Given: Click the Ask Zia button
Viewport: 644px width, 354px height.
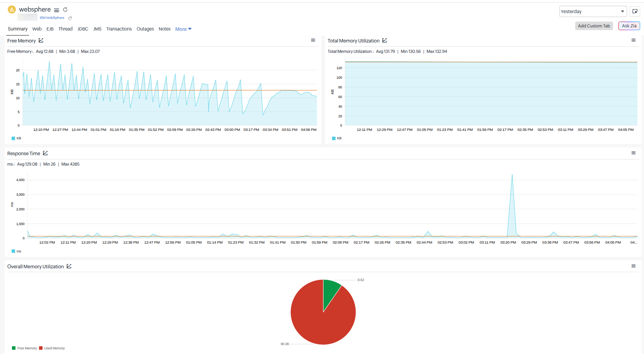Looking at the screenshot, I should 629,26.
